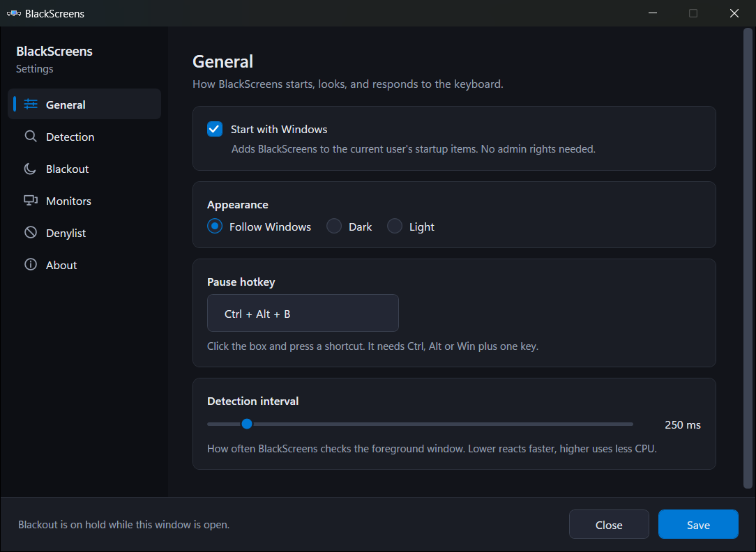Minimize the BlackScreens window
This screenshot has width=756, height=552.
point(653,13)
